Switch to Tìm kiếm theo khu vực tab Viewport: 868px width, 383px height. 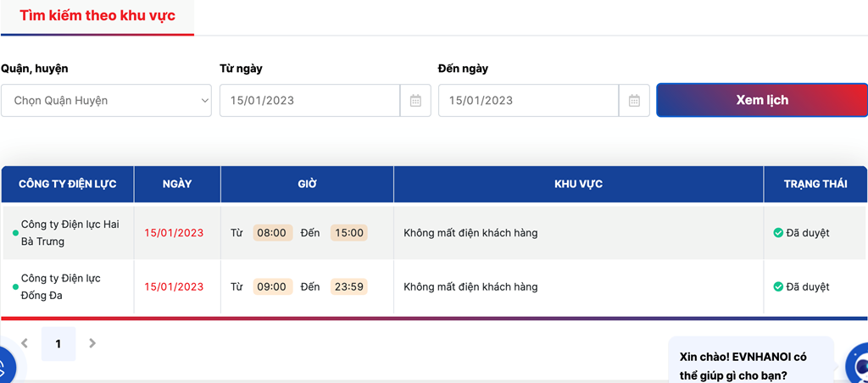97,15
